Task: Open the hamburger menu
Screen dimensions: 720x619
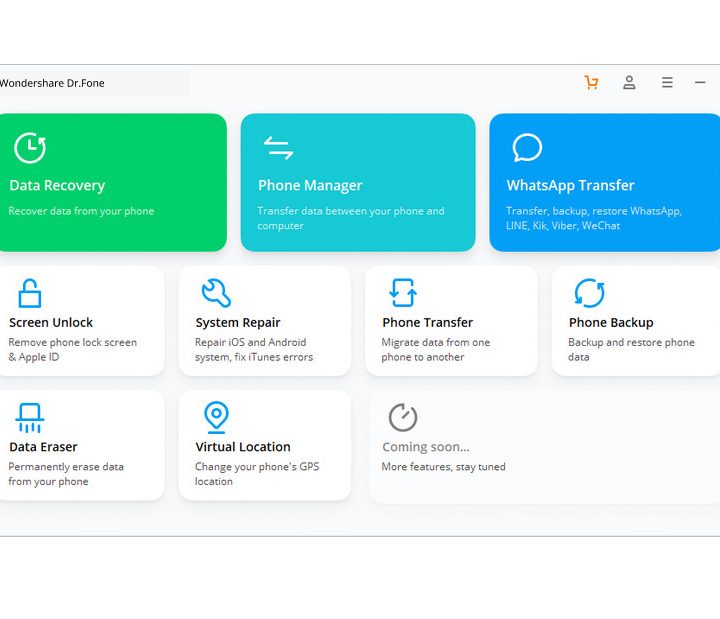Action: pos(667,83)
